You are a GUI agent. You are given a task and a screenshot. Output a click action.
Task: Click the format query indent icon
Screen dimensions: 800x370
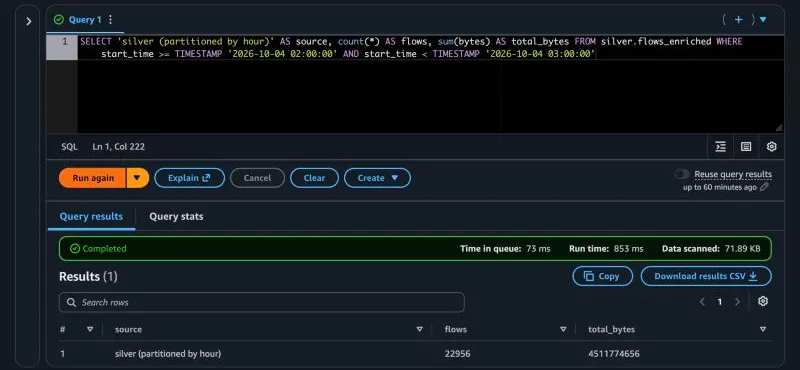point(720,146)
